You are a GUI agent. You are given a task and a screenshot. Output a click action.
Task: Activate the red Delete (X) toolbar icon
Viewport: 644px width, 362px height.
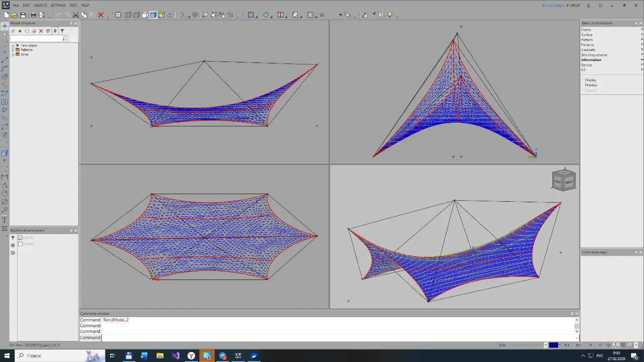pyautogui.click(x=101, y=15)
